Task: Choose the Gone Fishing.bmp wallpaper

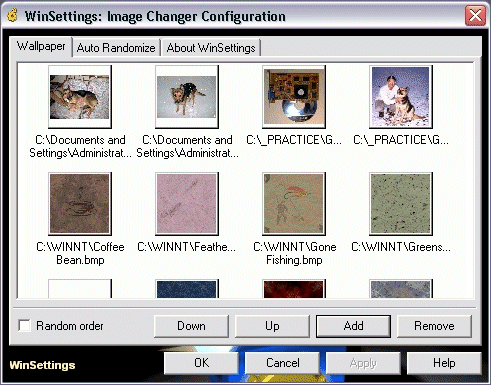Action: tap(294, 204)
